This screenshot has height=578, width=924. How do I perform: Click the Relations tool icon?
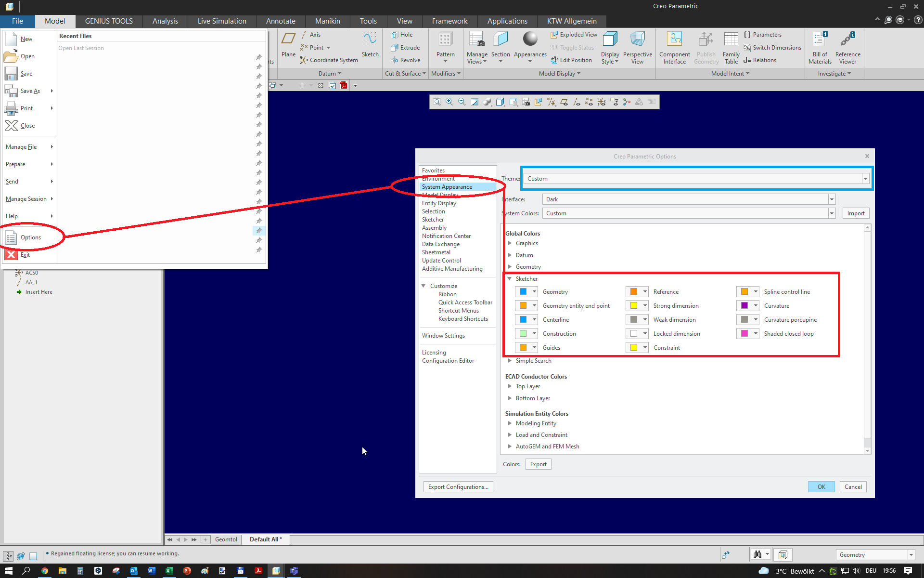pyautogui.click(x=760, y=60)
